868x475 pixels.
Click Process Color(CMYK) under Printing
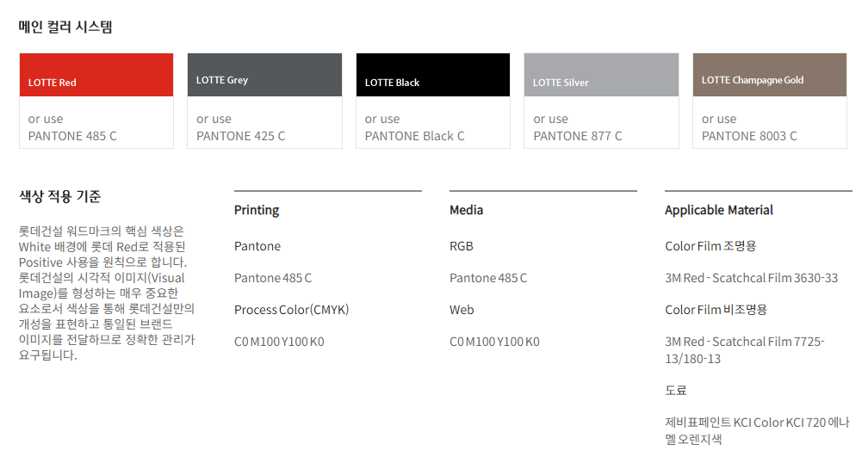[291, 310]
